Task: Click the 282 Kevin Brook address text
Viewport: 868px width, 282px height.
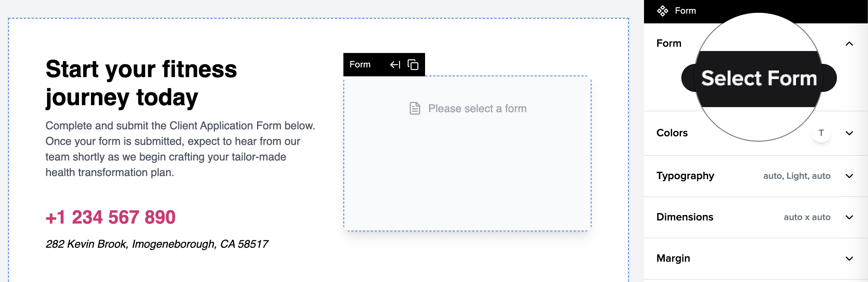Action: (x=157, y=244)
